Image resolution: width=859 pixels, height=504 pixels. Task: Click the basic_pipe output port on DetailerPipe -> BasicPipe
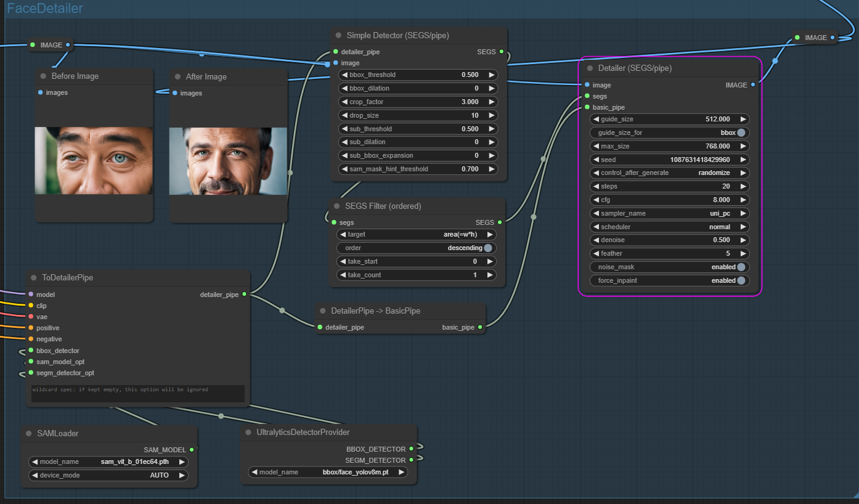pyautogui.click(x=480, y=327)
